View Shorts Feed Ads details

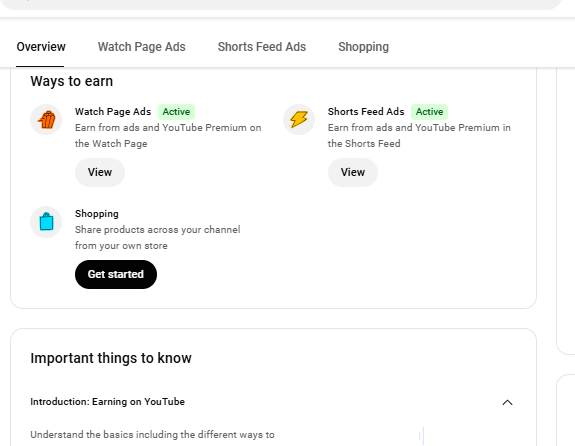(x=353, y=172)
